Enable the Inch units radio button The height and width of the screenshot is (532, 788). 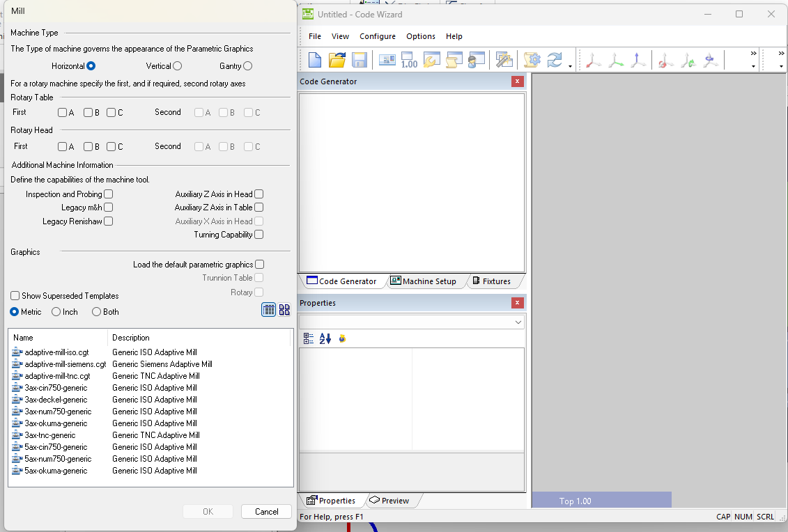pos(55,312)
